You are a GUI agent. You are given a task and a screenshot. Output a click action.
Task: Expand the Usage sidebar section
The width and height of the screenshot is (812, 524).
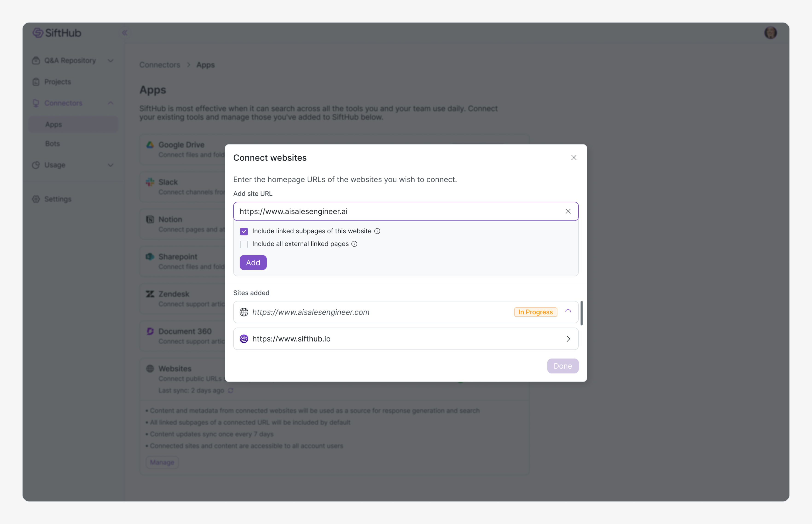tap(111, 165)
